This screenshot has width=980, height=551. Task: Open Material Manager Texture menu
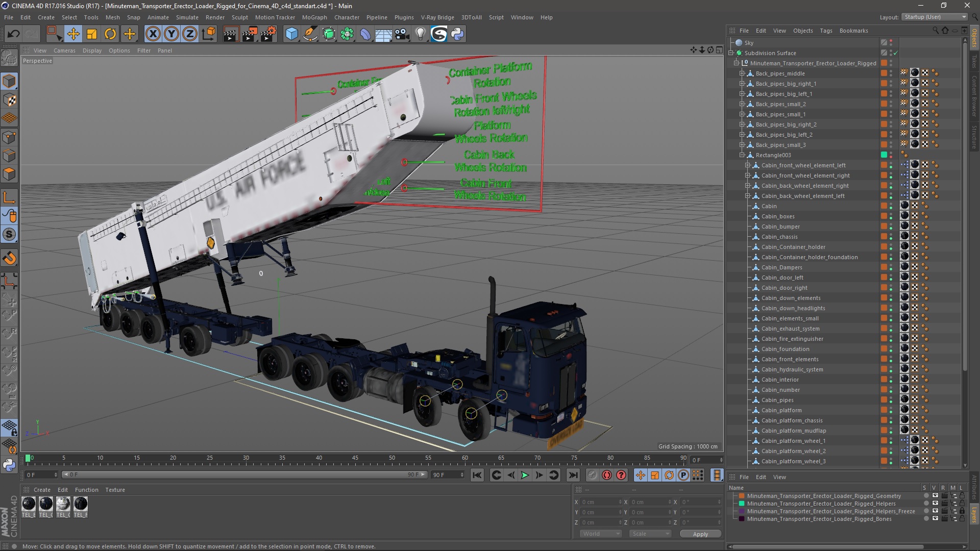(x=115, y=490)
